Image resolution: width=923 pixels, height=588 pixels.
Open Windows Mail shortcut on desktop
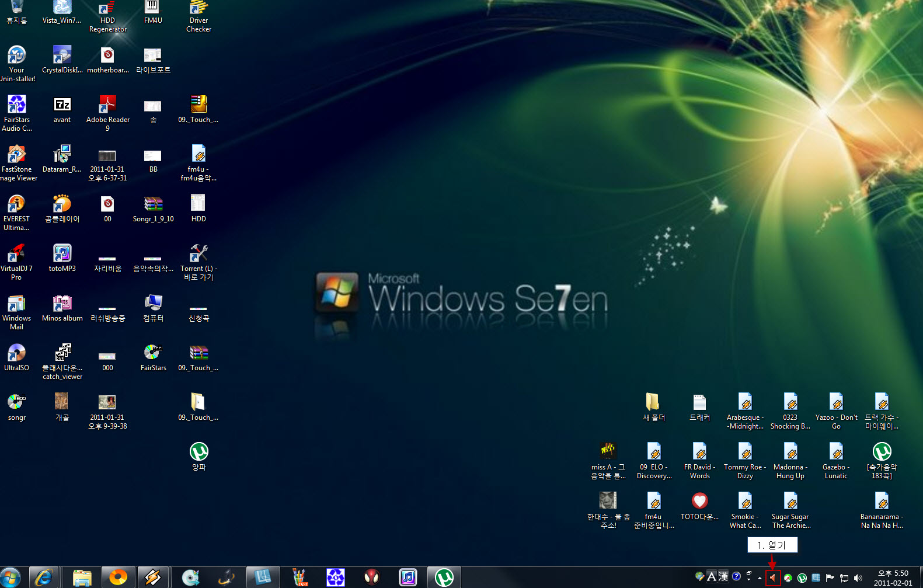pyautogui.click(x=17, y=312)
